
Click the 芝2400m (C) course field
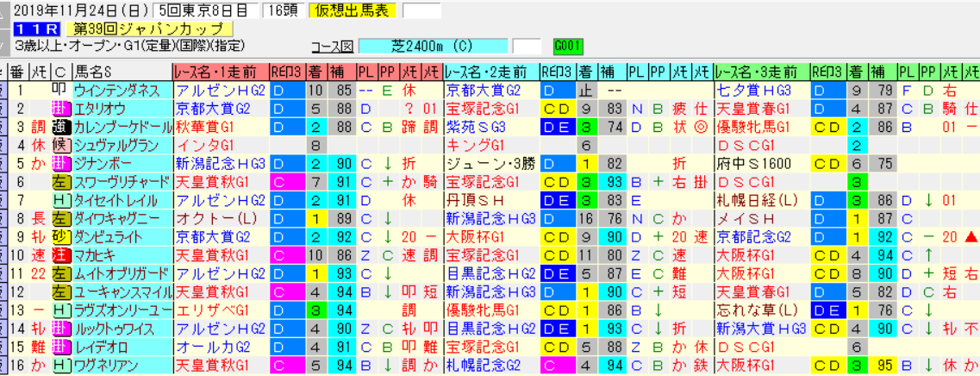(434, 47)
